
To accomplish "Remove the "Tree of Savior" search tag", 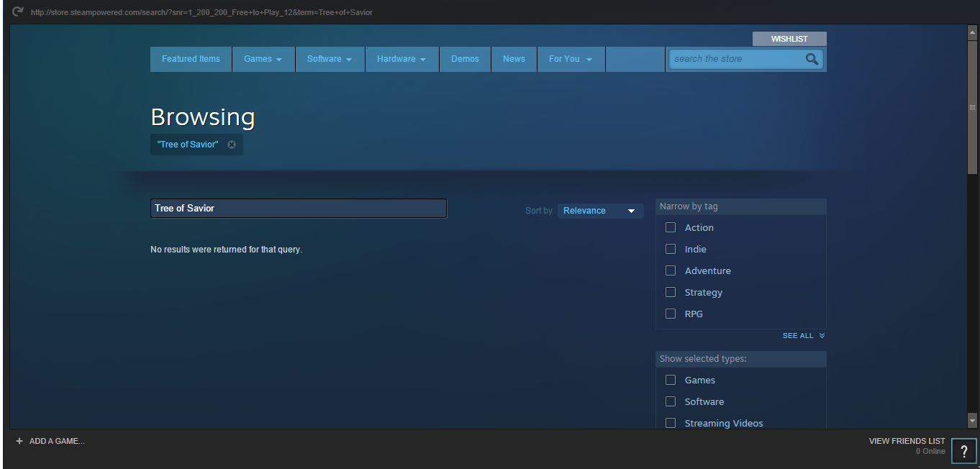I will pos(232,145).
